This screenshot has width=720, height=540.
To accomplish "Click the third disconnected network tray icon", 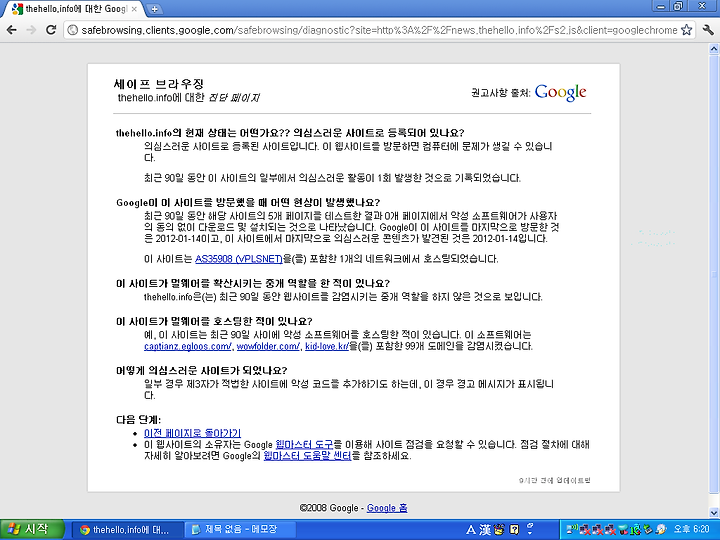I will (610, 530).
